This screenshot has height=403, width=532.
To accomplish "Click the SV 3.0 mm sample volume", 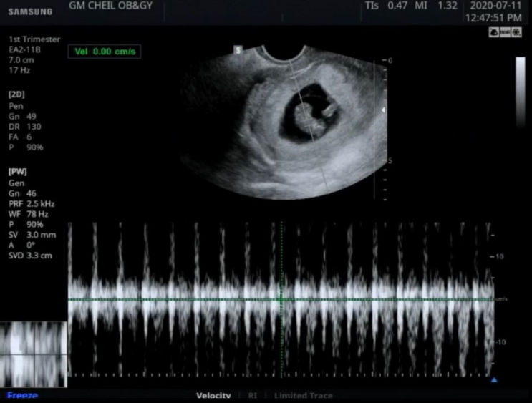I will click(x=32, y=235).
